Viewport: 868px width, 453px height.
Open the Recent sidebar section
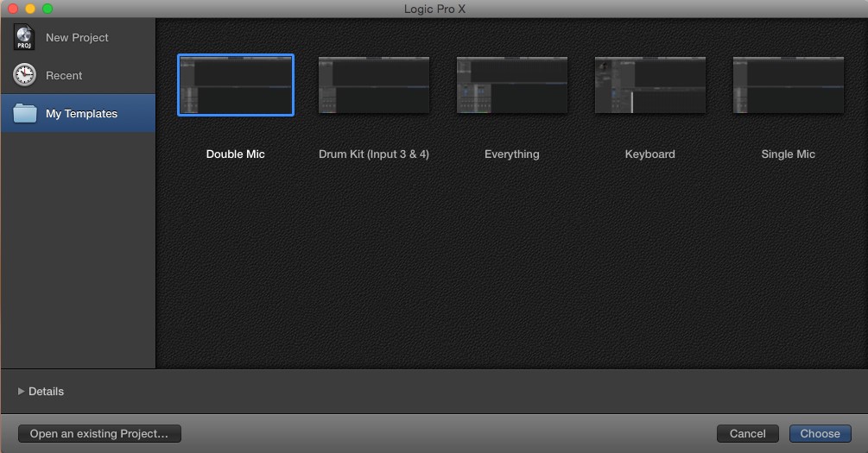[x=64, y=76]
